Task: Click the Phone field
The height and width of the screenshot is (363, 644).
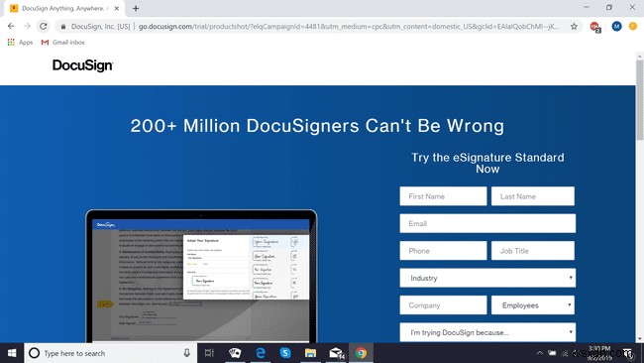Action: pos(443,250)
